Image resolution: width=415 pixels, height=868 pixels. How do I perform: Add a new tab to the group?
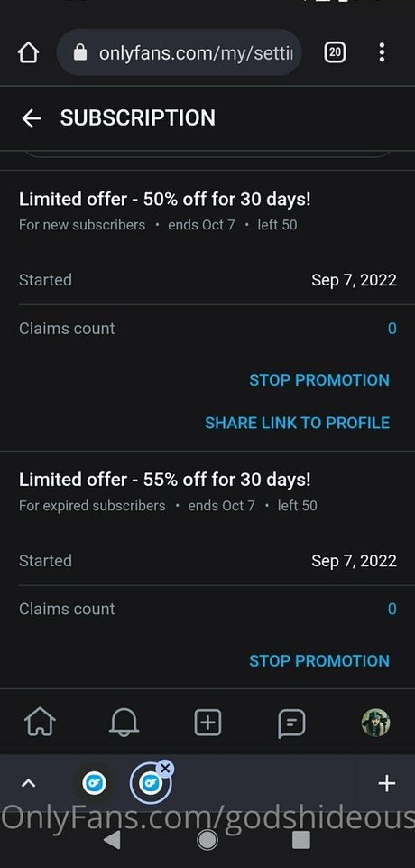click(386, 783)
